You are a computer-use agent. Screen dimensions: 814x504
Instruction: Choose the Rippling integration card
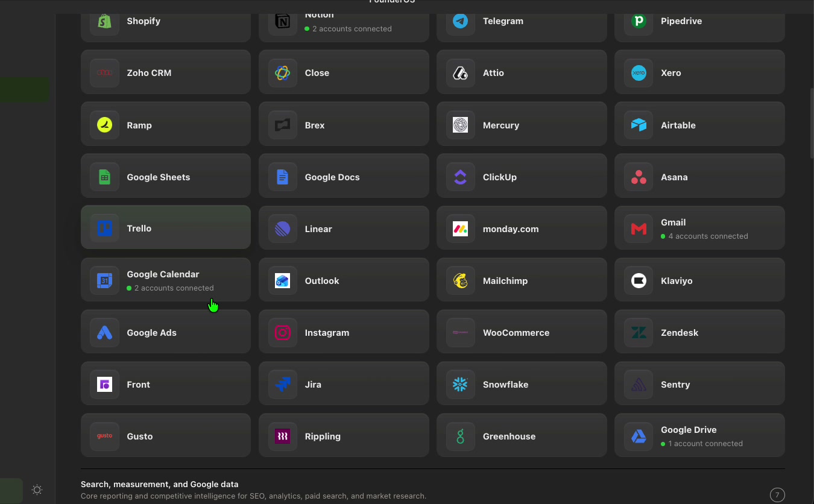[344, 435]
